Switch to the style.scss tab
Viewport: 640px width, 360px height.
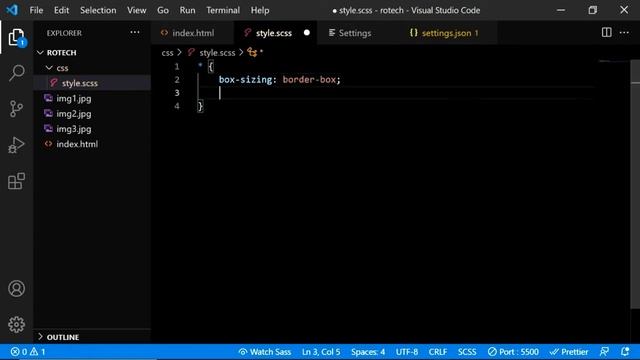[x=273, y=33]
